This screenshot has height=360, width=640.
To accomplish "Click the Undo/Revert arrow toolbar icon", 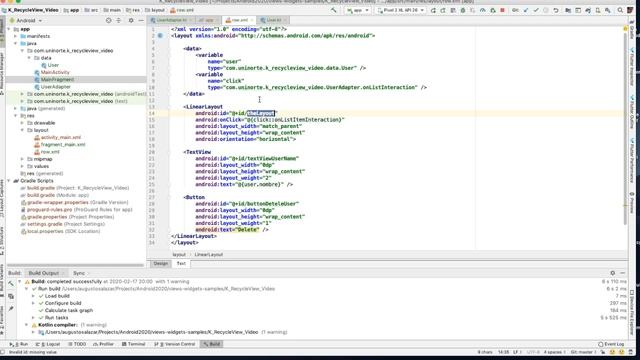I will click(x=556, y=10).
